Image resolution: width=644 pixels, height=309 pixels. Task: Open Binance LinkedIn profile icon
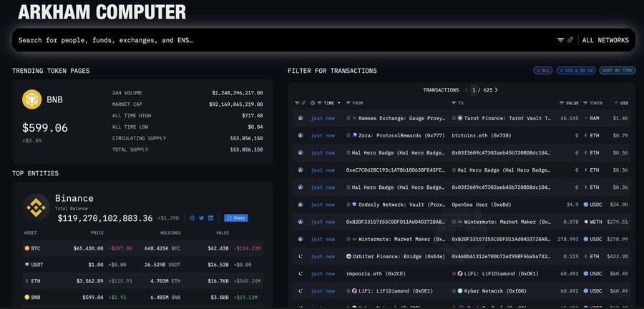point(210,218)
